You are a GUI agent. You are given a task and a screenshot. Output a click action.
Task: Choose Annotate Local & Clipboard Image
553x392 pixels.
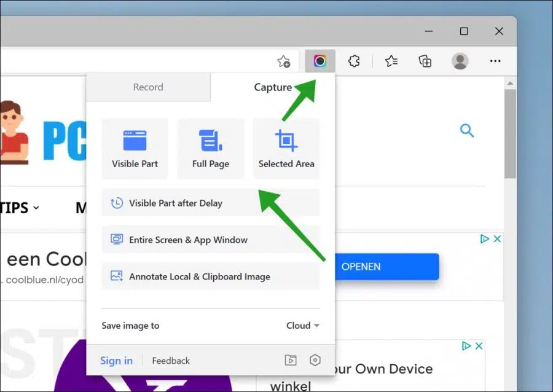coord(211,276)
